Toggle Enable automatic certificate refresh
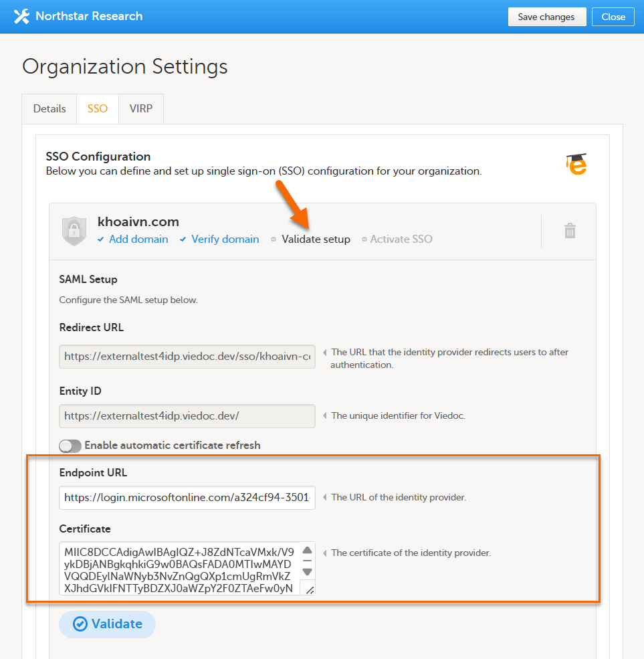644x659 pixels. (70, 446)
